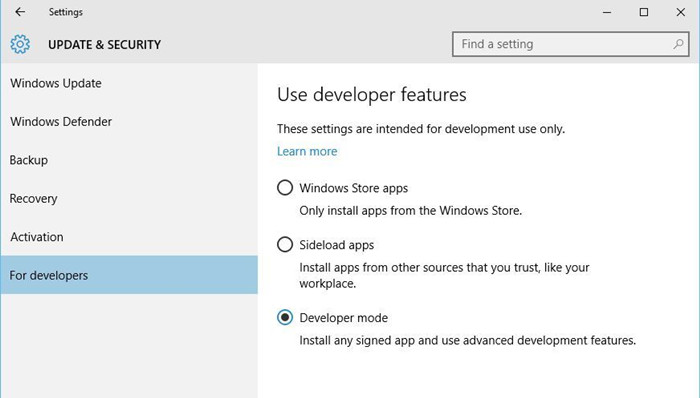The image size is (700, 398).
Task: Go back with the arrow icon
Action: [x=20, y=12]
